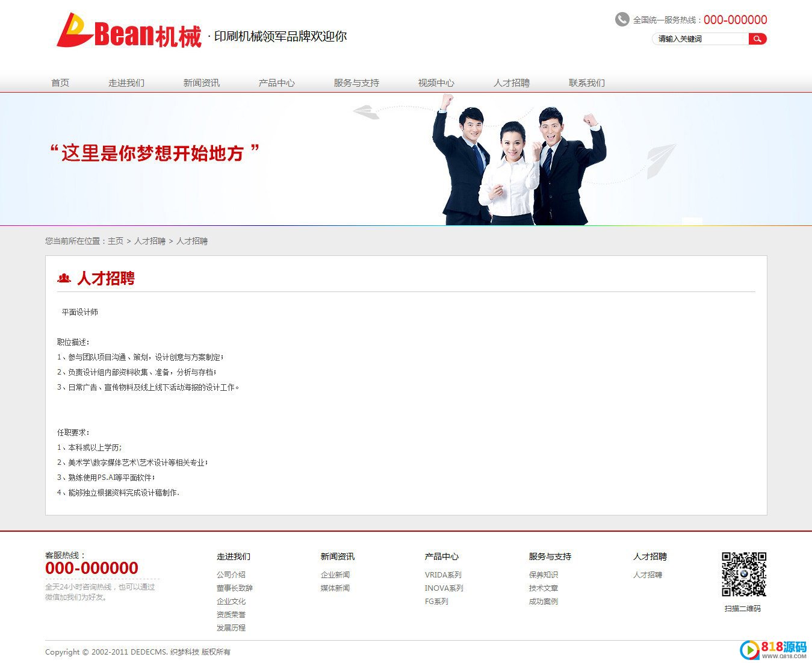Open 公司介绍 footer link

pos(231,575)
